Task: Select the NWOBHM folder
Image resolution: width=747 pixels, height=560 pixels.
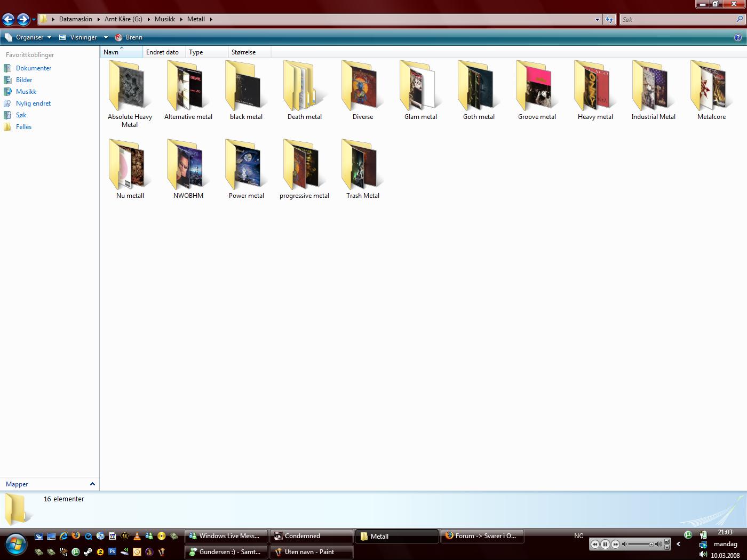Action: pyautogui.click(x=188, y=169)
